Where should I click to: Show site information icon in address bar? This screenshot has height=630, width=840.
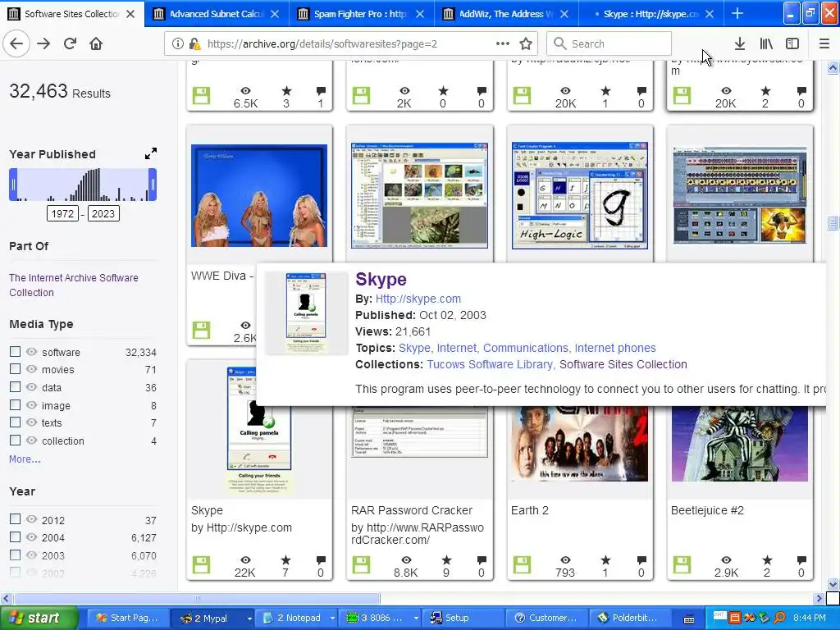178,43
